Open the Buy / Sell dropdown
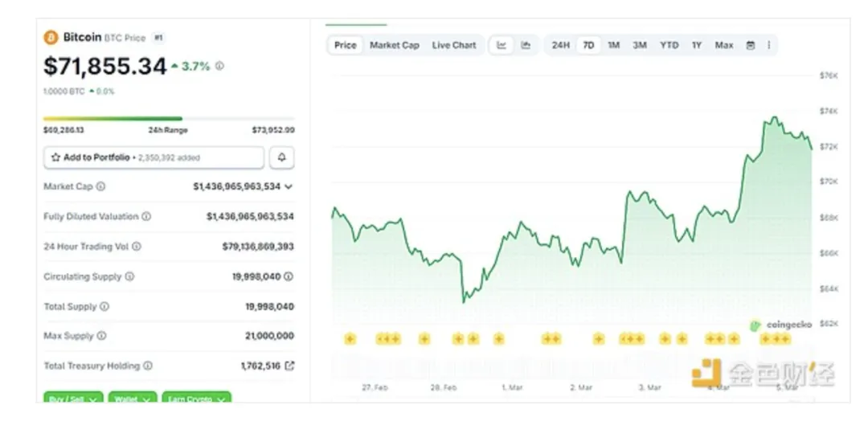Screen dimensions: 868x421 coord(74,398)
